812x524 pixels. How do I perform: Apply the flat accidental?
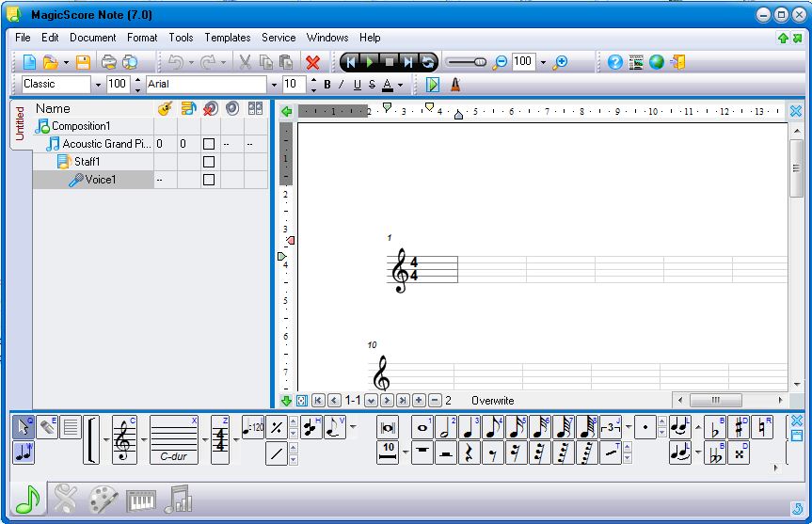pos(715,428)
